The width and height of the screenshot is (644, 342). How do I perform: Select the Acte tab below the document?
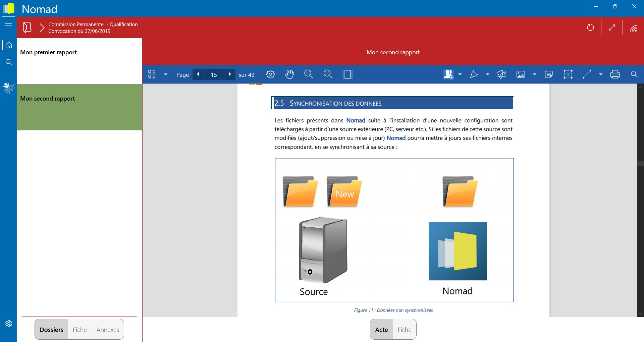pyautogui.click(x=381, y=330)
